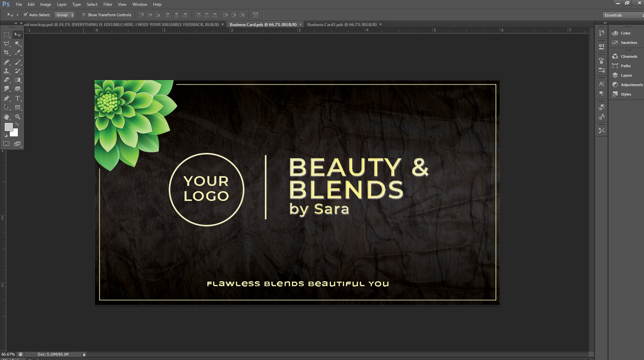This screenshot has width=644, height=360.
Task: Expand the document status info arrow
Action: tap(84, 354)
